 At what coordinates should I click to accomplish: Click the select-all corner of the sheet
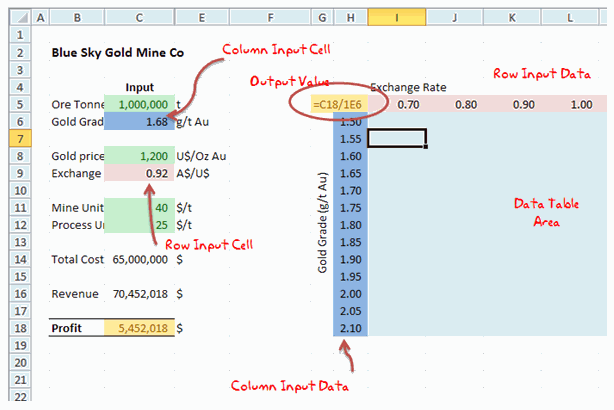(15, 18)
